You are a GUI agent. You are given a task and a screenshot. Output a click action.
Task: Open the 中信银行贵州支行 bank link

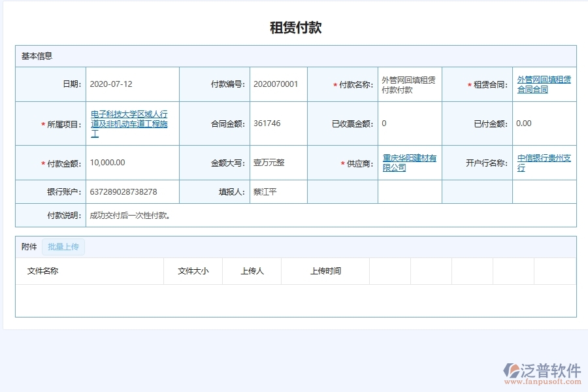click(544, 162)
